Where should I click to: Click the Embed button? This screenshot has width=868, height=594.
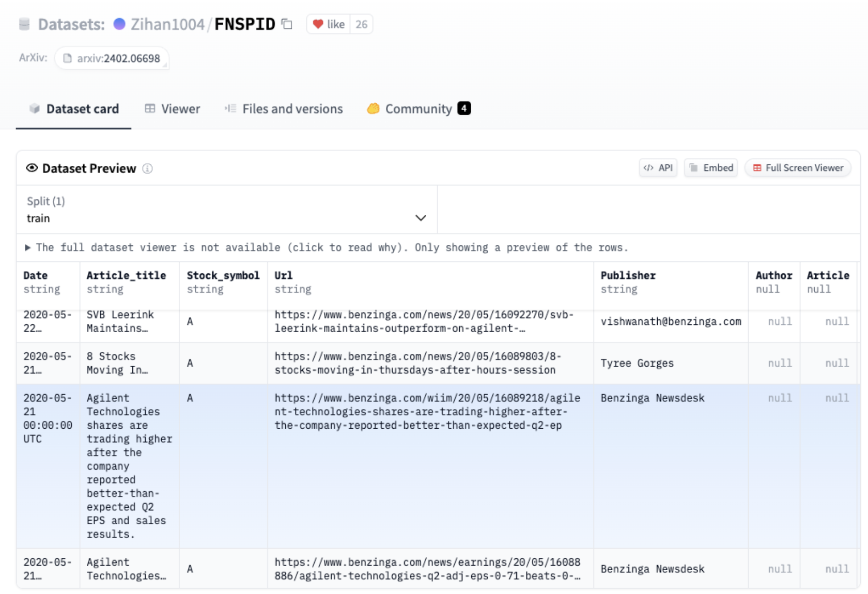coord(711,168)
